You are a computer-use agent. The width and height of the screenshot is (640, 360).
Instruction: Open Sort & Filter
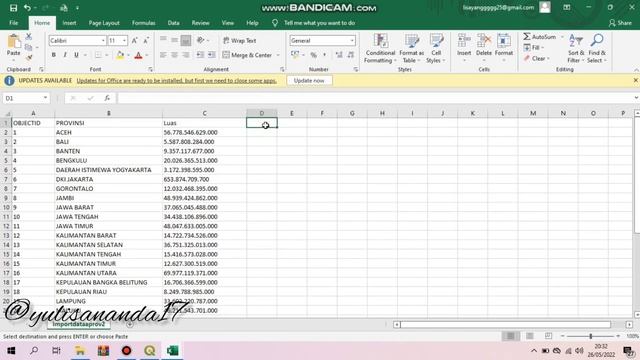click(x=576, y=49)
